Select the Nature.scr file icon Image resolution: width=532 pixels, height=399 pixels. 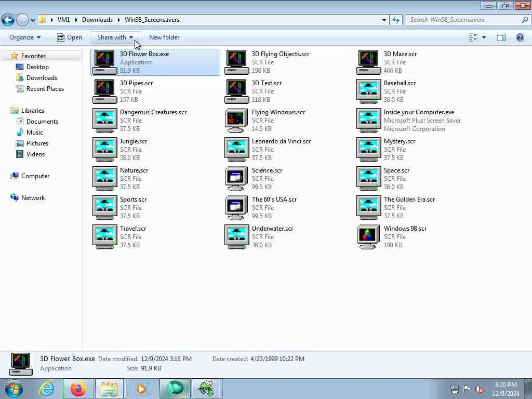(104, 179)
